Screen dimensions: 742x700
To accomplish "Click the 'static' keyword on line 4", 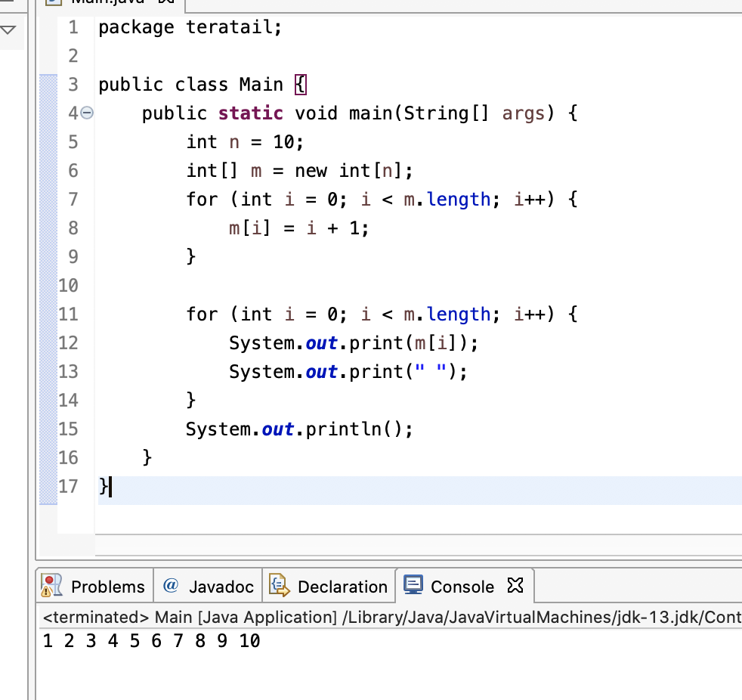I will tap(251, 113).
